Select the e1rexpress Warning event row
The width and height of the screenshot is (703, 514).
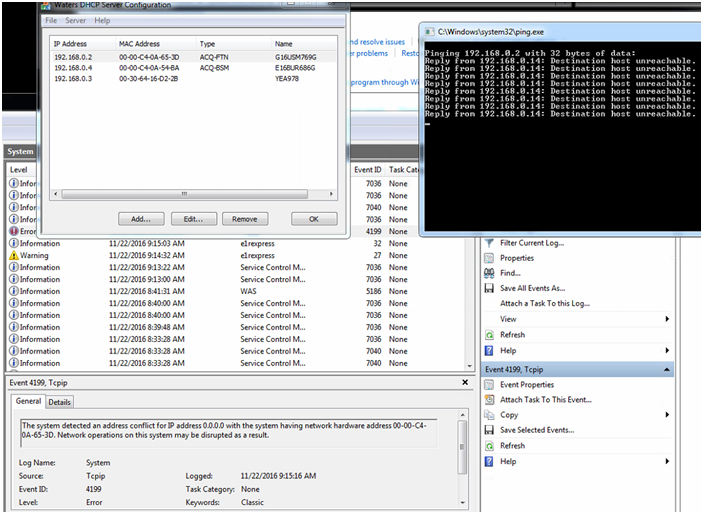(x=237, y=255)
